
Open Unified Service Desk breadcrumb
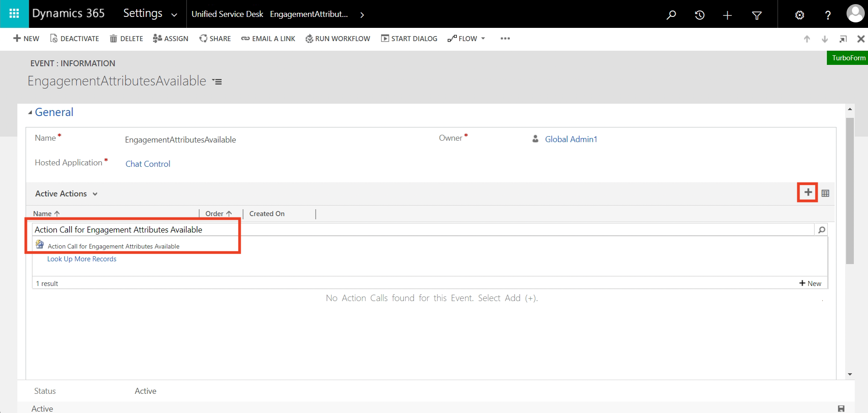(x=227, y=14)
